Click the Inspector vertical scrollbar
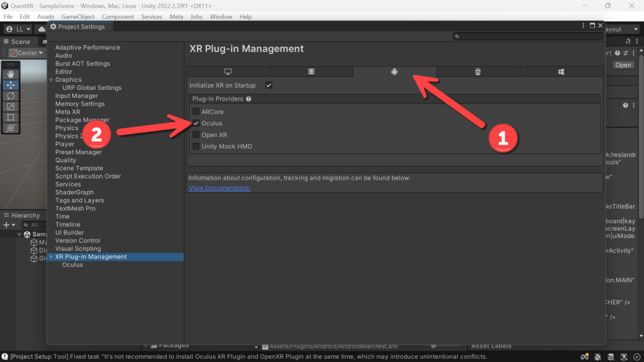The image size is (644, 362). 641,136
